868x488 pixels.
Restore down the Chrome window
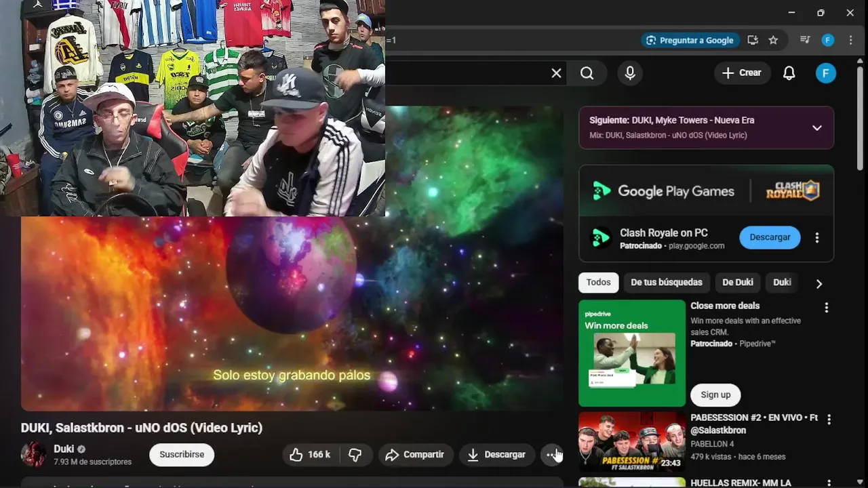pos(821,13)
